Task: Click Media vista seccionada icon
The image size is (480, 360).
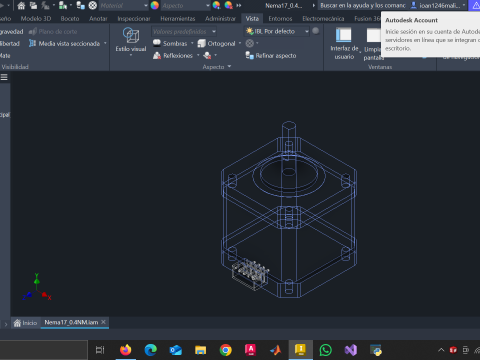Action: pyautogui.click(x=32, y=43)
